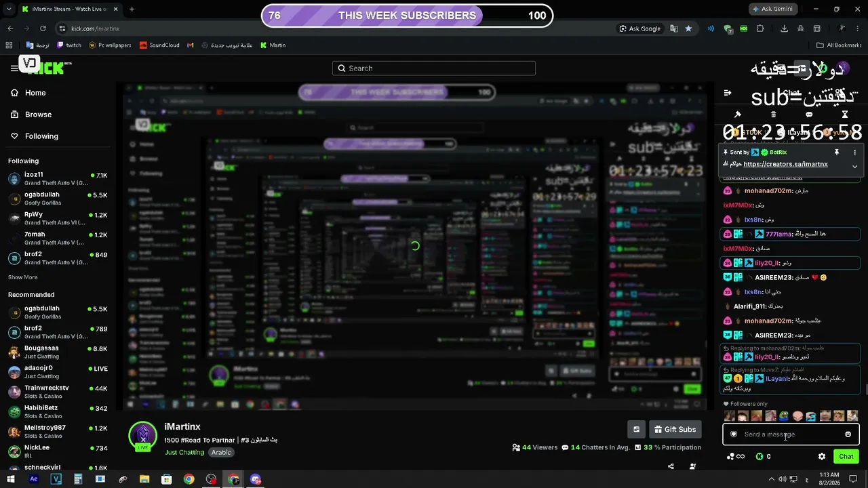Screen dimensions: 868x488
Task: Open twitch bookmark
Action: click(x=69, y=45)
